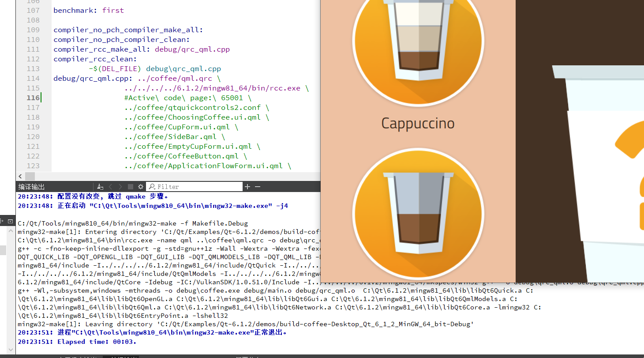
Task: Click the left arrow of the horizontal scrollbar
Action: click(20, 176)
